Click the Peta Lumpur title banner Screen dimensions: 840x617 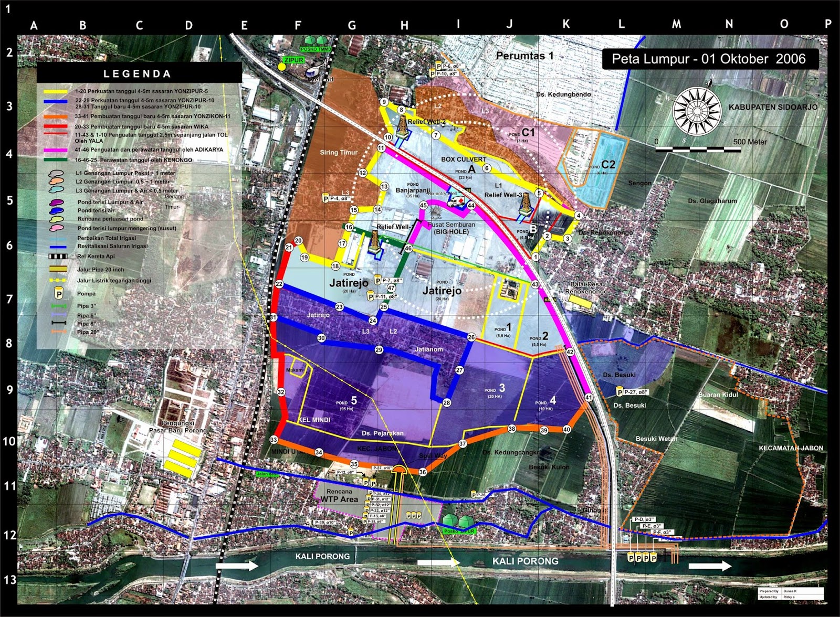click(710, 60)
